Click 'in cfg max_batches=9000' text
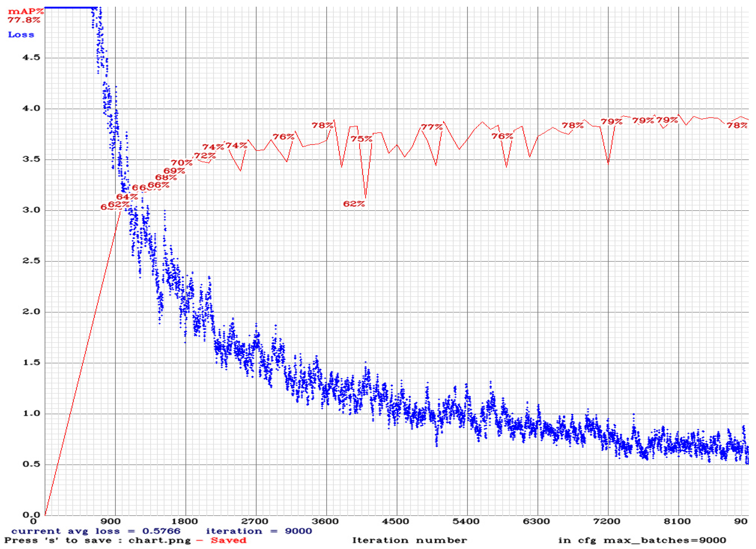This screenshot has width=756, height=549. [x=642, y=540]
